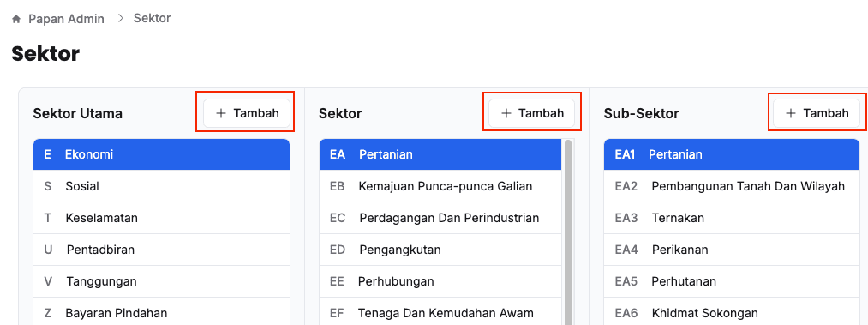Click the Sektor list scrollbar
The width and height of the screenshot is (868, 325).
[568, 232]
